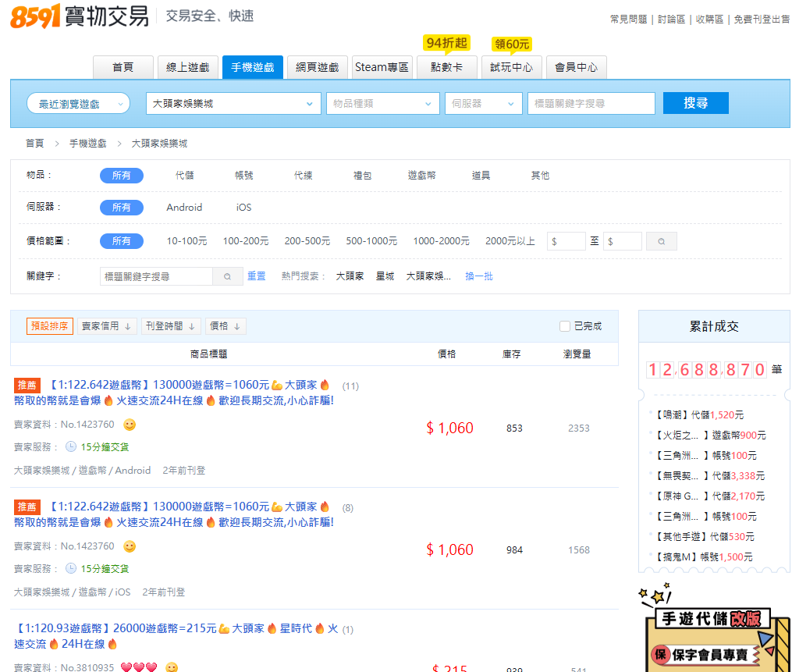Viewport: 792px width, 672px height.
Task: Focus the minimum price input field
Action: click(566, 241)
